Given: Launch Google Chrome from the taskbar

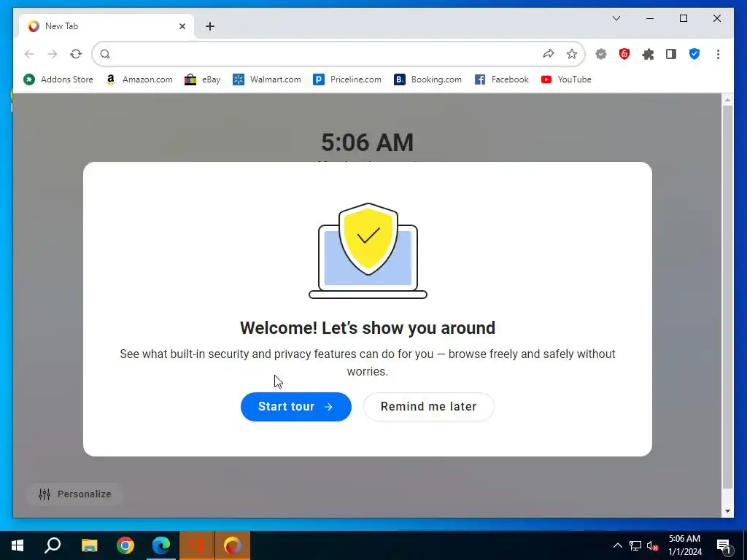Looking at the screenshot, I should pos(125,545).
